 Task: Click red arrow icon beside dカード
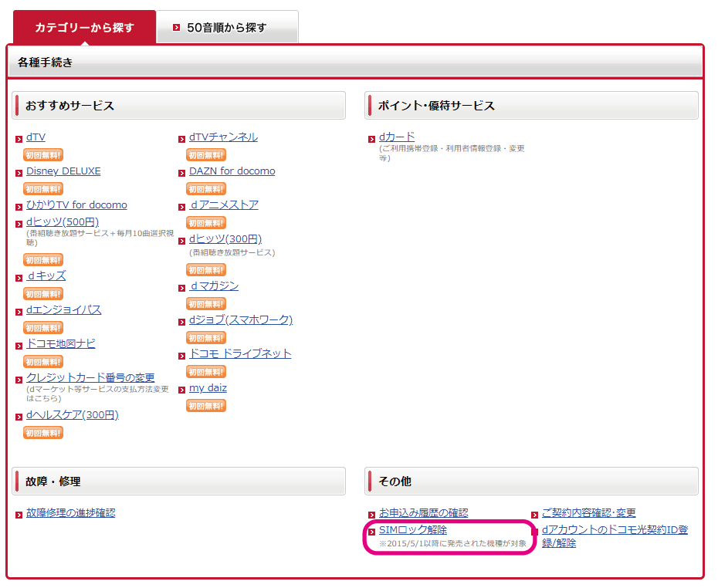pyautogui.click(x=372, y=139)
